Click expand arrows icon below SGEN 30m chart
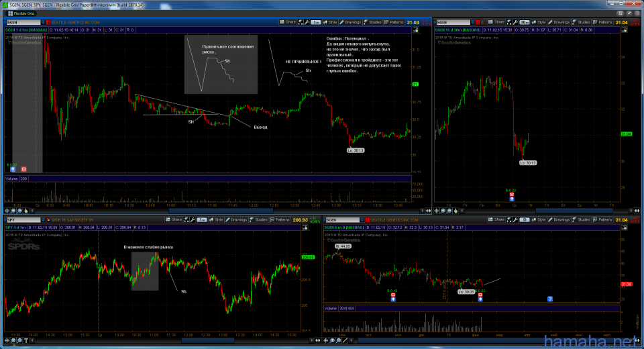 point(637,211)
